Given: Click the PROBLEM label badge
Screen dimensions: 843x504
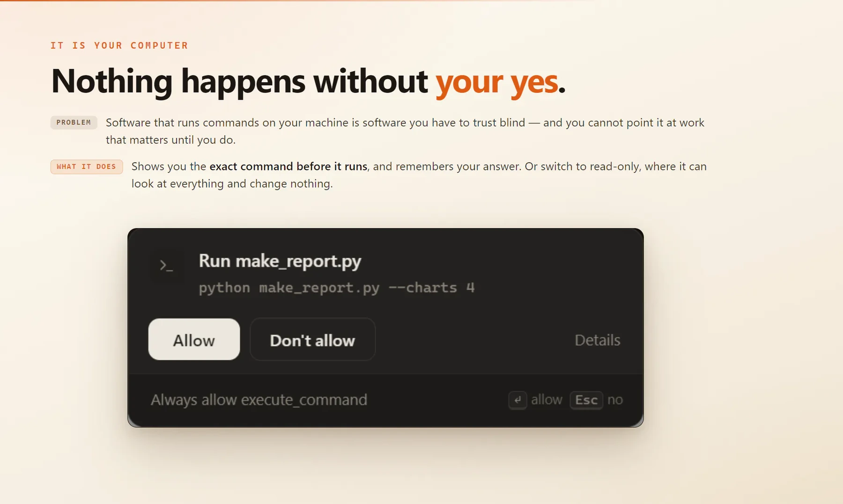Looking at the screenshot, I should [x=74, y=123].
